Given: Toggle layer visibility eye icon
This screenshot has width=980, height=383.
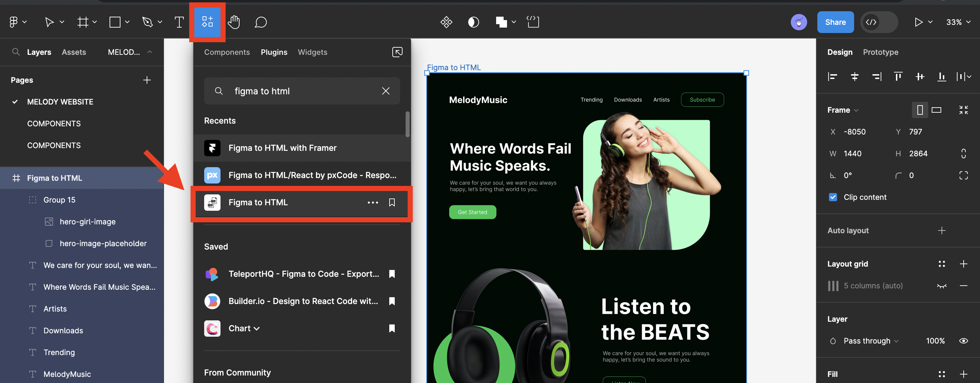Looking at the screenshot, I should pyautogui.click(x=963, y=341).
